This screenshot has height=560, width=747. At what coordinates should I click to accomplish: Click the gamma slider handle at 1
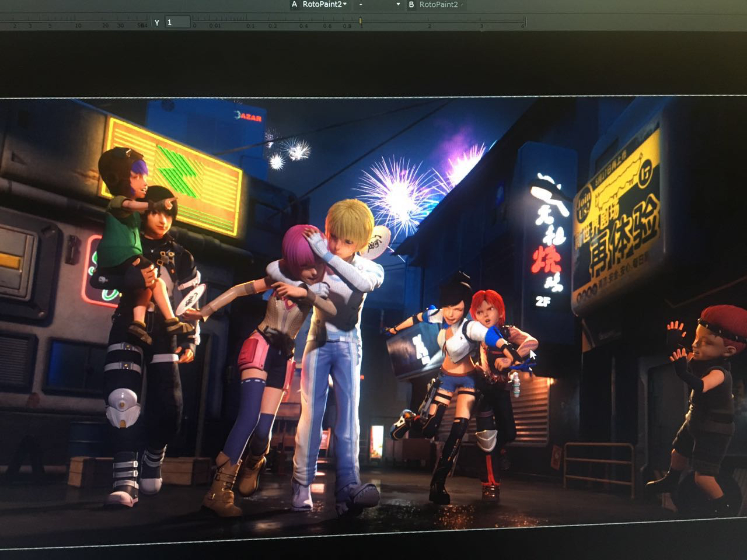361,22
